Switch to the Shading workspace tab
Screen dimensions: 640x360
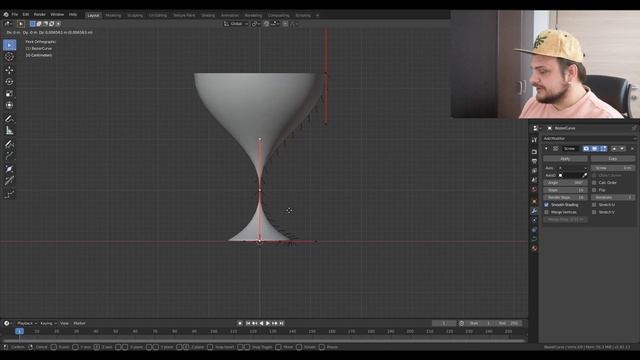(208, 16)
